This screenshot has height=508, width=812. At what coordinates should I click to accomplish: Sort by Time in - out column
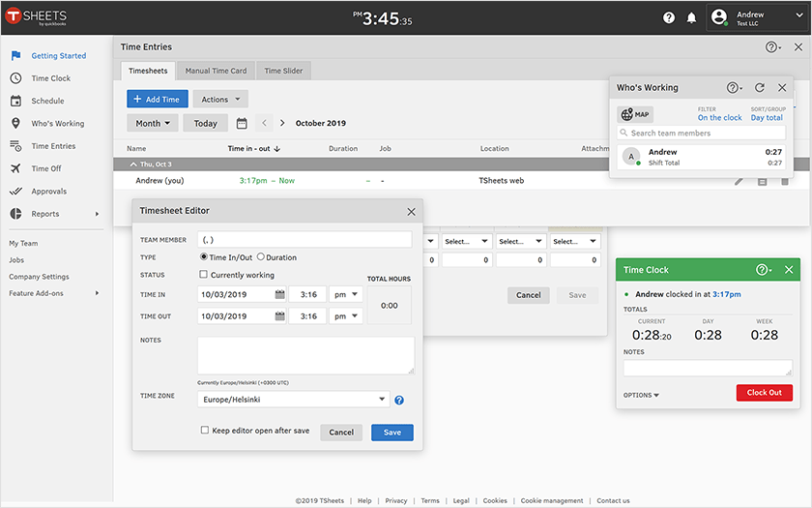pyautogui.click(x=253, y=149)
